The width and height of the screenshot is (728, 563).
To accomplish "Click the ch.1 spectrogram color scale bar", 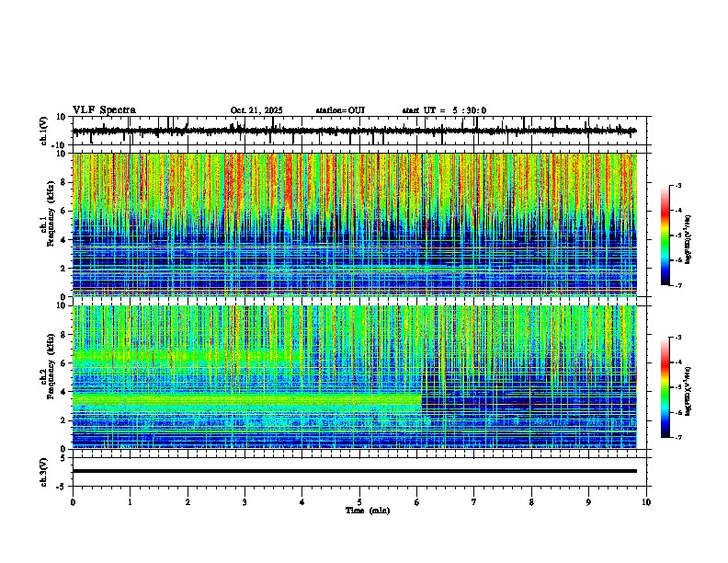I will coord(665,236).
